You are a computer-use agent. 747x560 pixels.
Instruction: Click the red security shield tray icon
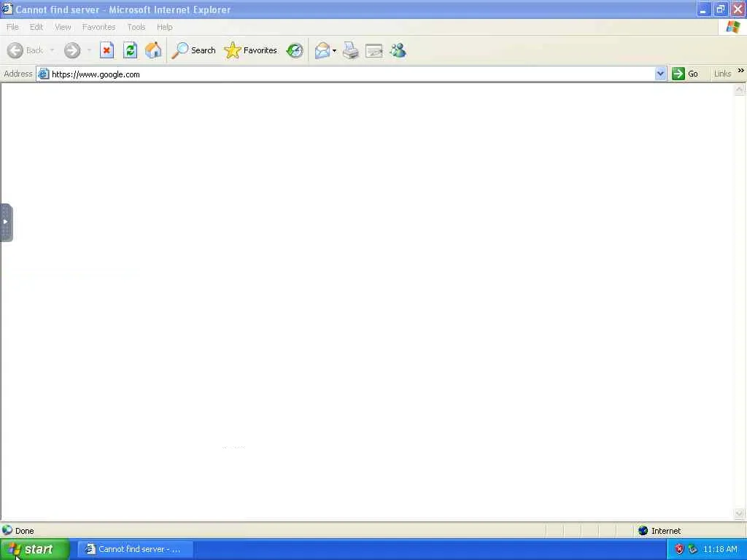[679, 550]
